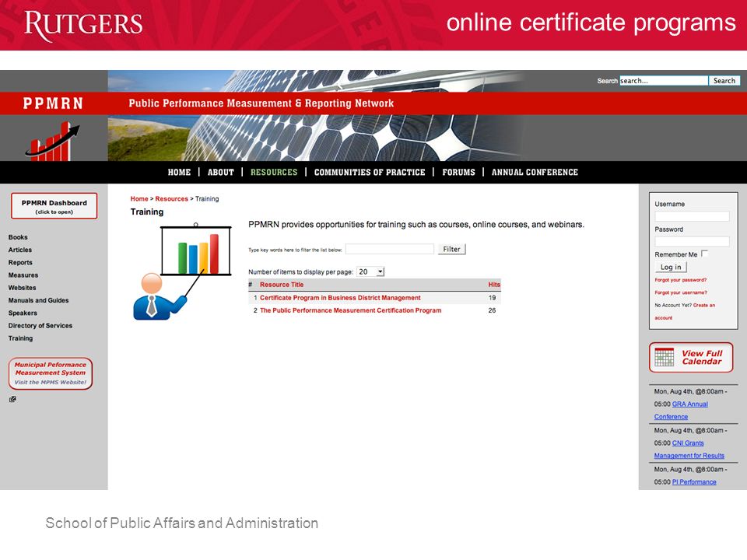
Task: Open Reports in the left sidebar
Action: coord(20,262)
